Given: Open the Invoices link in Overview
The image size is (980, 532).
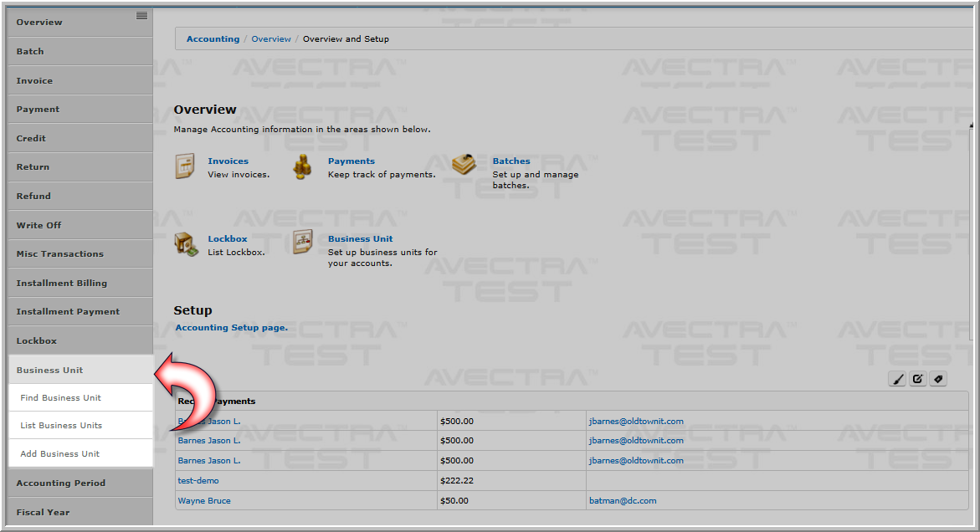Looking at the screenshot, I should pyautogui.click(x=228, y=161).
